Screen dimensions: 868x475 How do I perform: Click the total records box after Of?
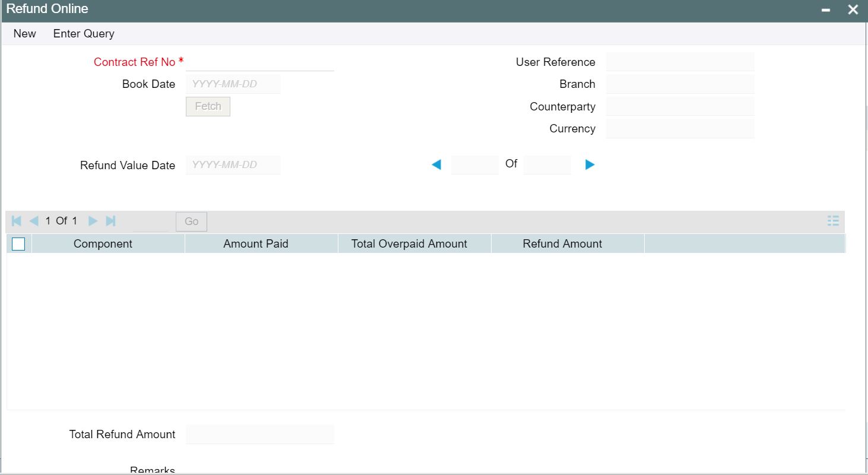pyautogui.click(x=547, y=165)
